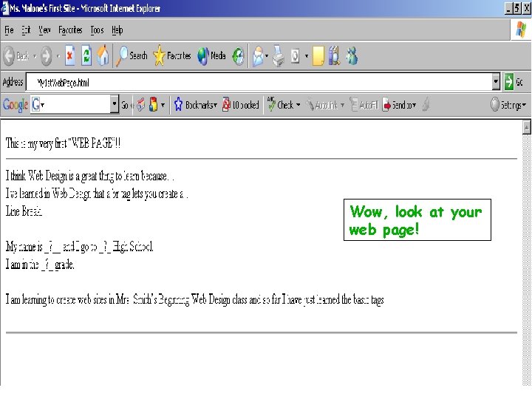
Task: Expand the Address bar dropdown
Action: pos(496,82)
